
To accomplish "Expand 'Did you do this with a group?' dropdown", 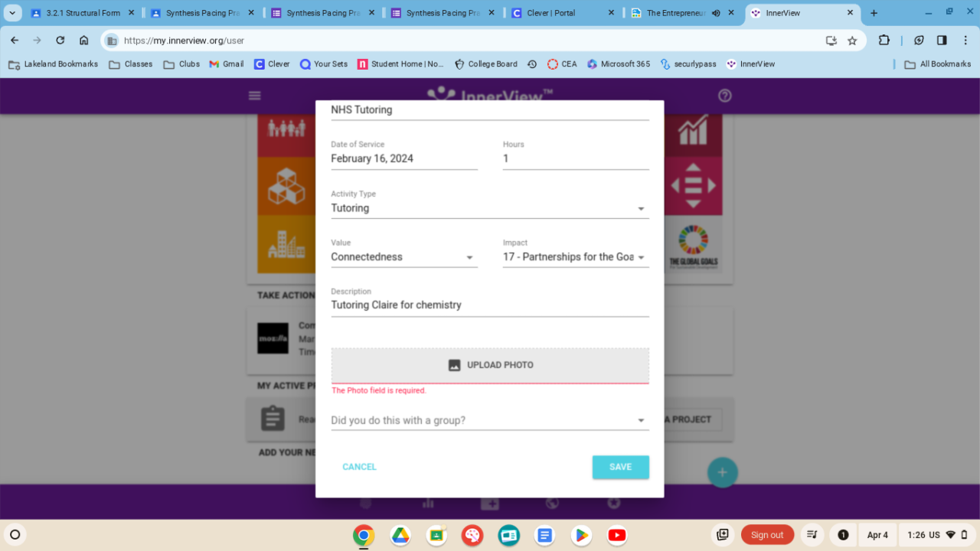I will click(x=490, y=420).
